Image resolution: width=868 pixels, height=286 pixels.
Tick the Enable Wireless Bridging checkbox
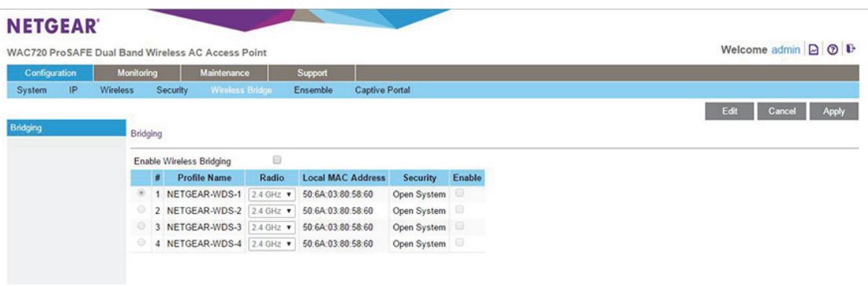click(x=277, y=160)
